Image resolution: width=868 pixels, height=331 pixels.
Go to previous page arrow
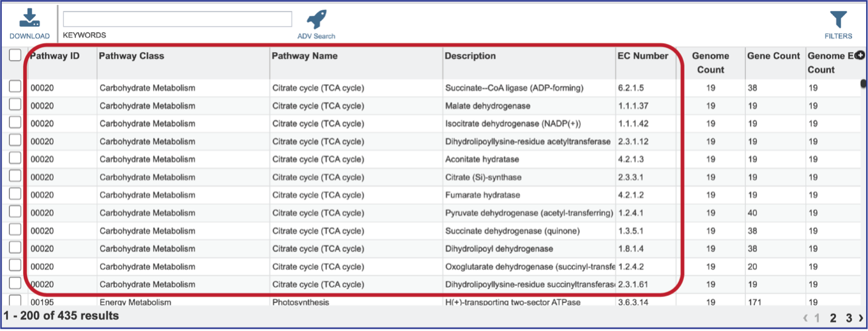805,318
